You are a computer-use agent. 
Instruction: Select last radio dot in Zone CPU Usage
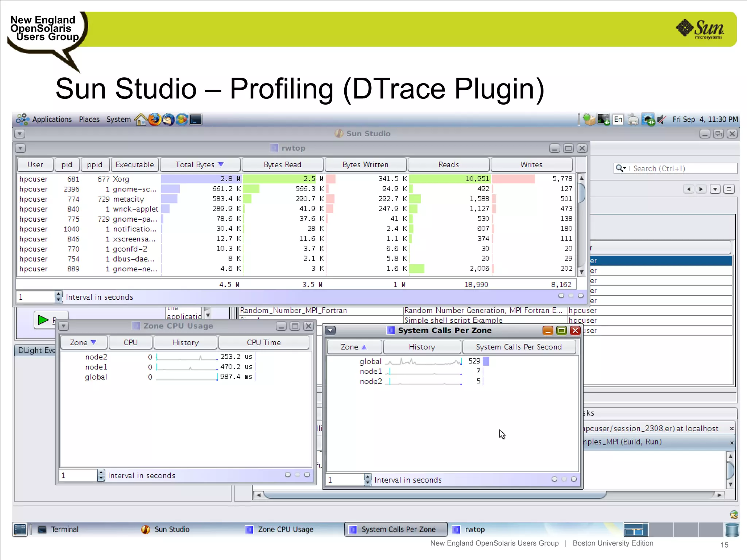(x=307, y=474)
